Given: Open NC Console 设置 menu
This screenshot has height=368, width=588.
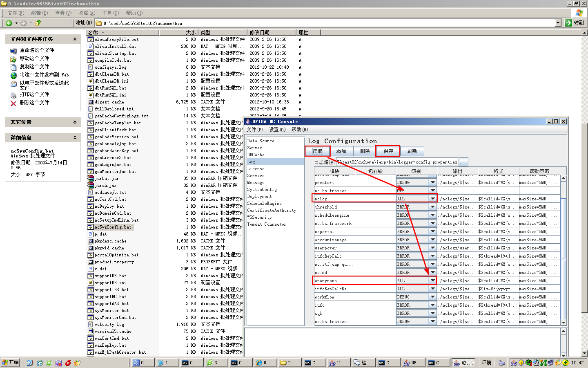Looking at the screenshot, I should point(277,130).
